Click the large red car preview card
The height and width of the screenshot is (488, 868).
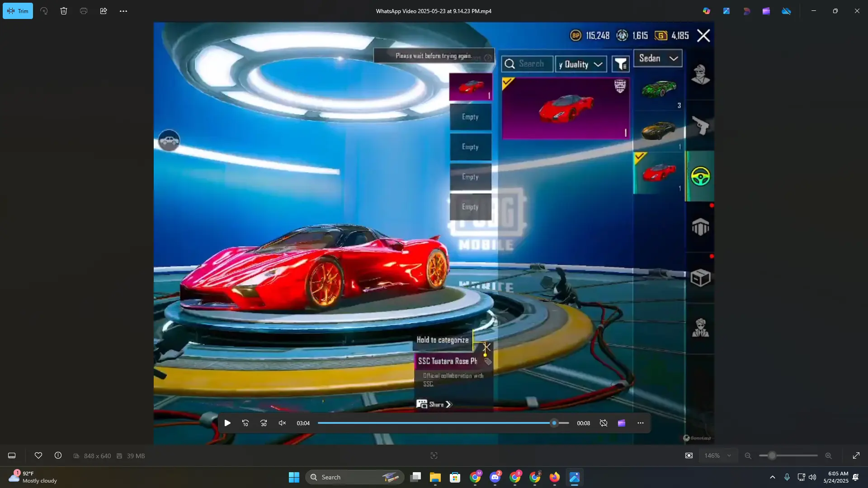click(566, 108)
